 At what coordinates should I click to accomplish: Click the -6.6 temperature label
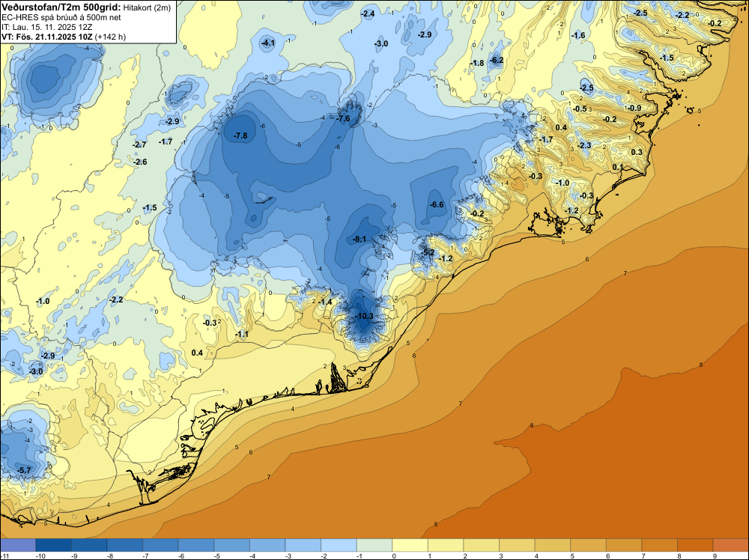pyautogui.click(x=437, y=204)
